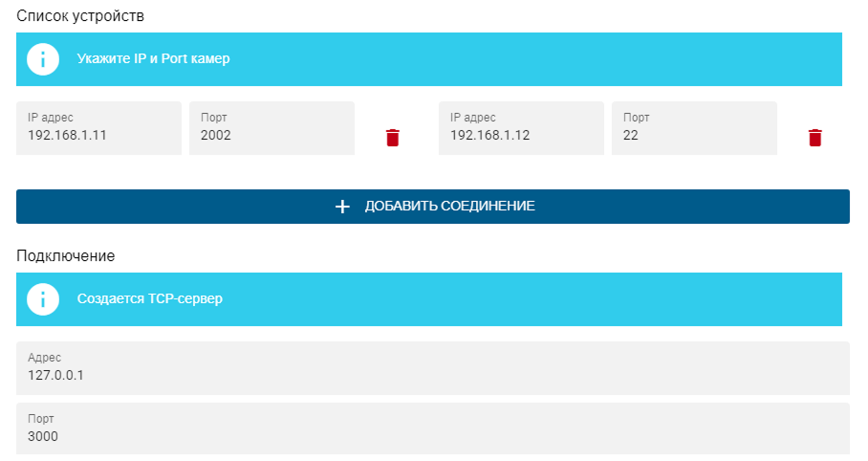Image resolution: width=868 pixels, height=461 pixels.
Task: Click the plus icon on the add connection bar
Action: [343, 207]
